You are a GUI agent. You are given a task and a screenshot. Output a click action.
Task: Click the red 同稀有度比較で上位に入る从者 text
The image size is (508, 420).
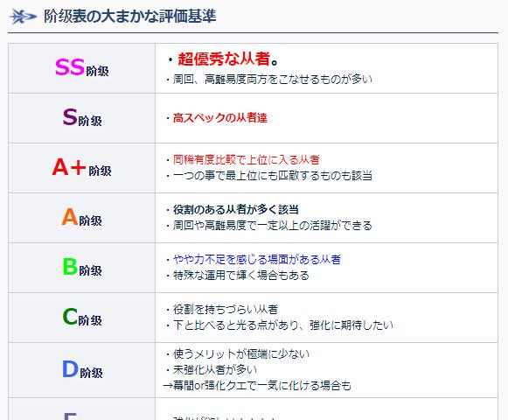(247, 159)
